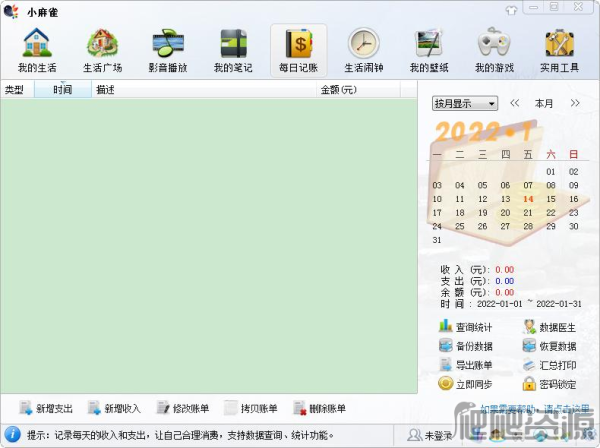
Task: Click 修改账单 to edit bill
Action: coord(183,408)
